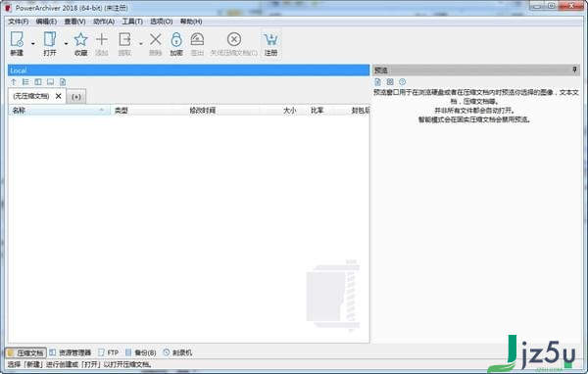Open the 工具(T) menu
The height and width of the screenshot is (374, 588).
point(132,22)
